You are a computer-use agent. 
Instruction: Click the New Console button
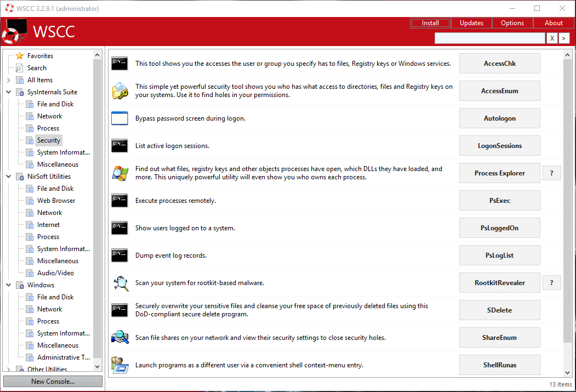53,382
